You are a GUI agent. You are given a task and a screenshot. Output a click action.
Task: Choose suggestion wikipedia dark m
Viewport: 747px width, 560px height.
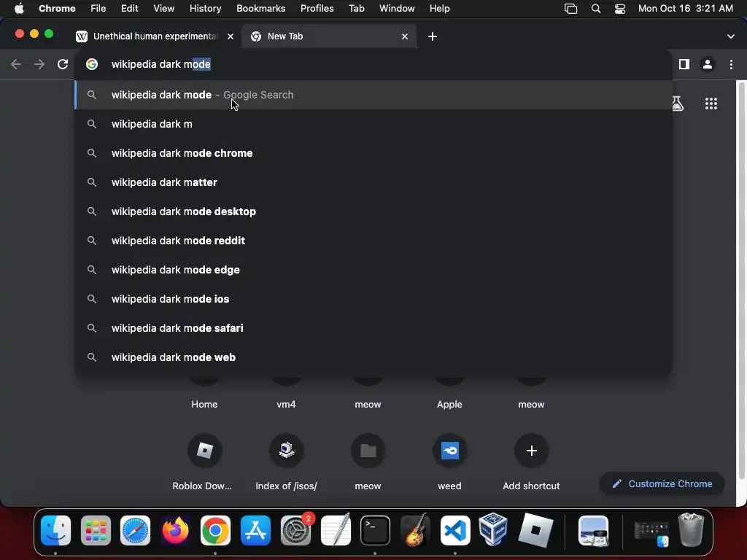click(373, 124)
